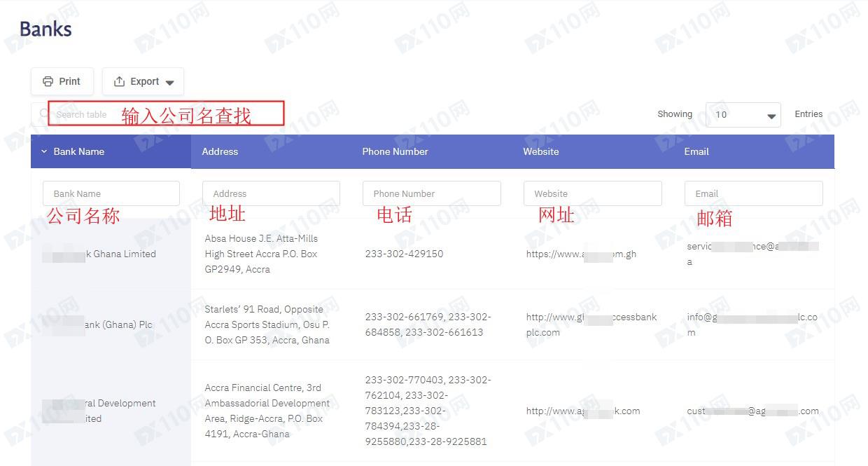Focus the Address filter field
The width and height of the screenshot is (868, 466).
pos(271,193)
